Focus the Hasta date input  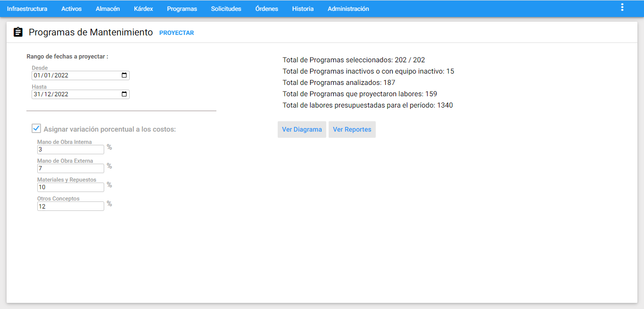81,94
